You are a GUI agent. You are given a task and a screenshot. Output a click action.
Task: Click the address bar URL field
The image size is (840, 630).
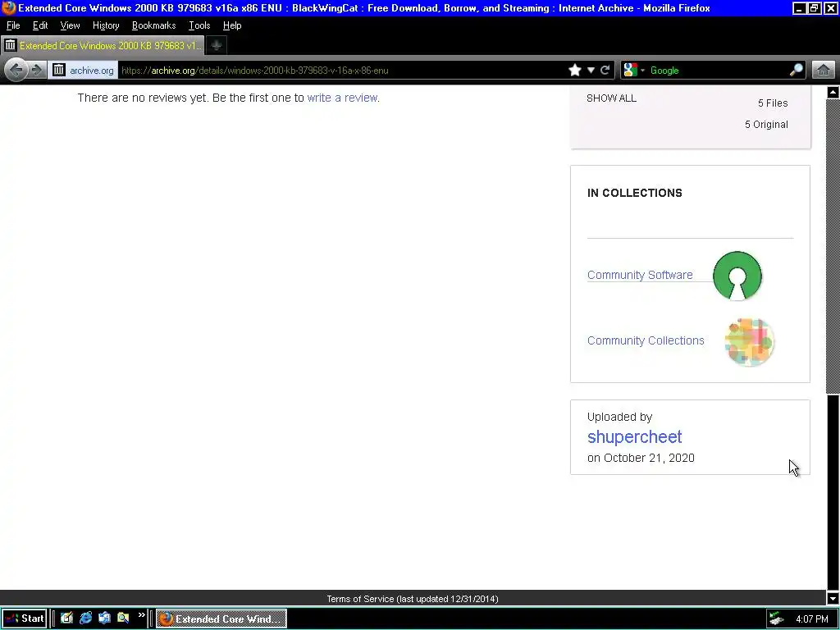tap(343, 71)
